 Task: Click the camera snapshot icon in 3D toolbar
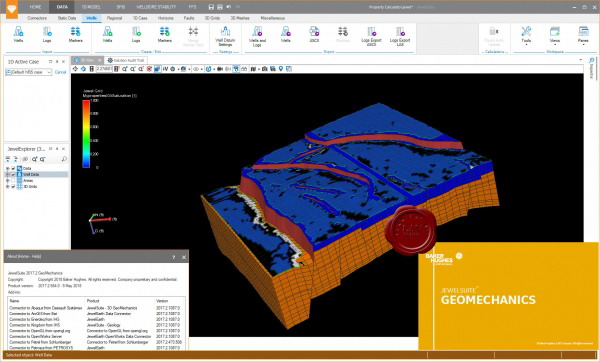264,69
